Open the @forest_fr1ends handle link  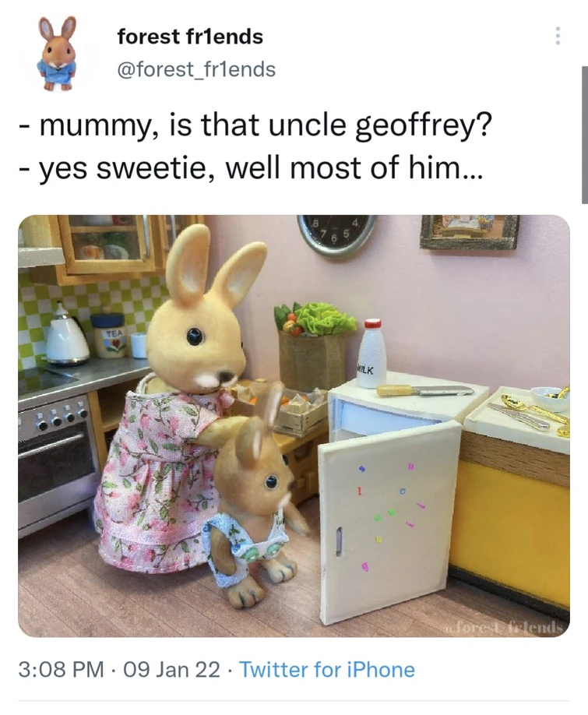click(196, 70)
